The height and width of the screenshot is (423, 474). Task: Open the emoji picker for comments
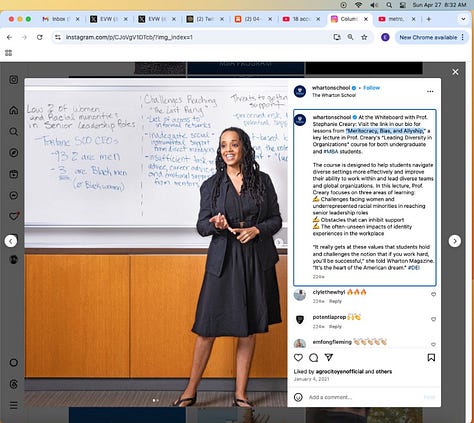[x=298, y=397]
